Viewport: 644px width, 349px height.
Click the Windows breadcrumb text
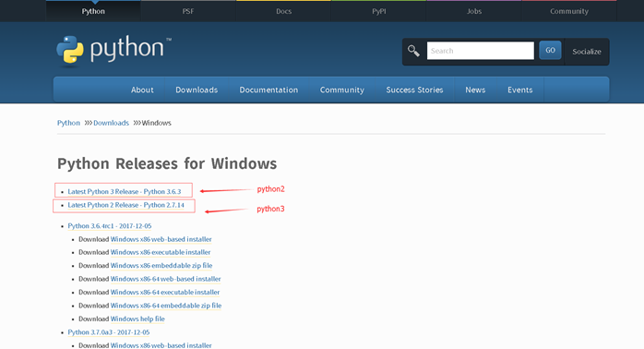[157, 123]
